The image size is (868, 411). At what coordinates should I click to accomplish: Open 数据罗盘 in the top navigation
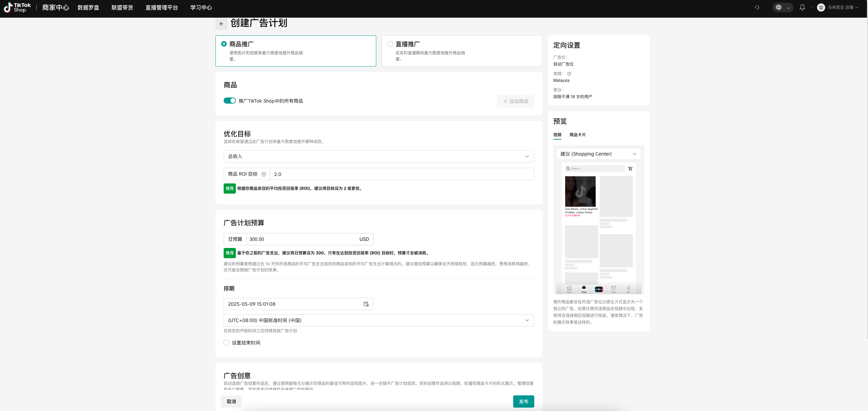click(88, 7)
